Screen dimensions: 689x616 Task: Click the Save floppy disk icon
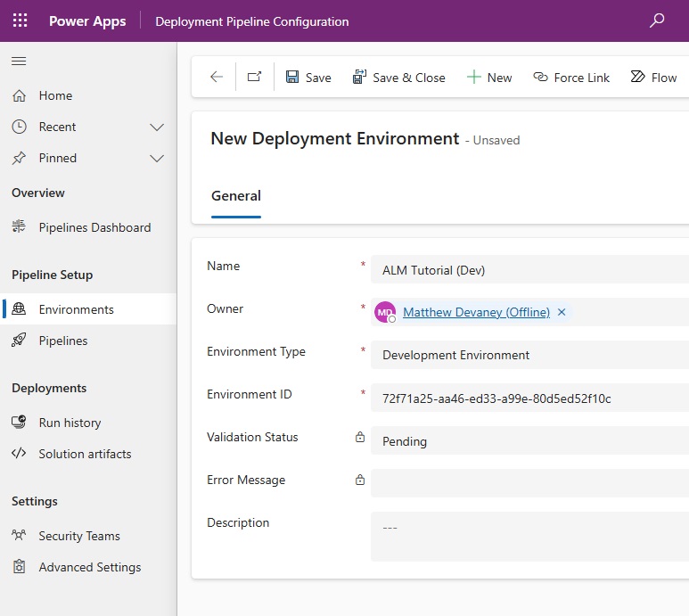(292, 77)
